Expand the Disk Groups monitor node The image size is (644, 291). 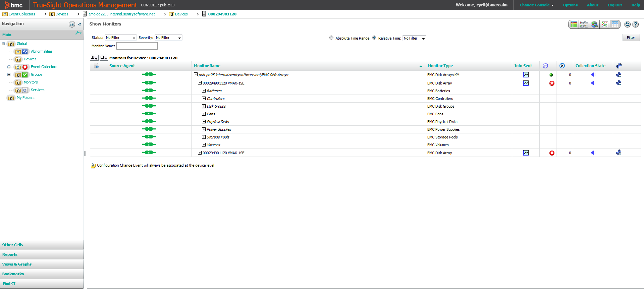[204, 106]
